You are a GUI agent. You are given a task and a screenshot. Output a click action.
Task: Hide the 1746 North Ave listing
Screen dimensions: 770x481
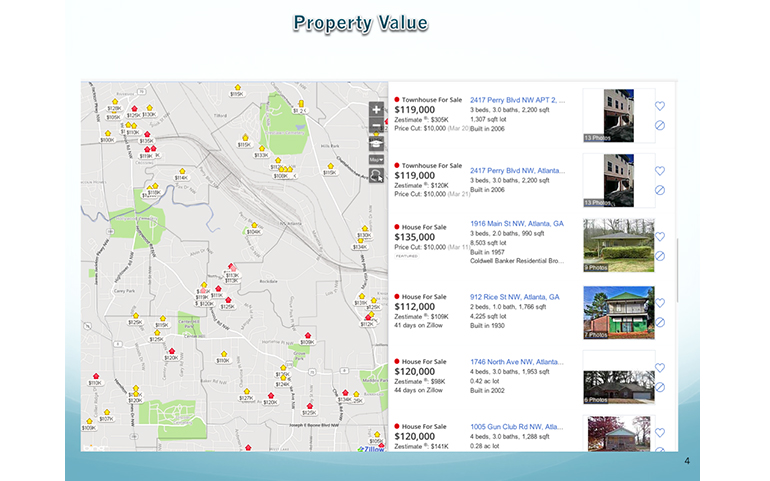click(x=660, y=387)
